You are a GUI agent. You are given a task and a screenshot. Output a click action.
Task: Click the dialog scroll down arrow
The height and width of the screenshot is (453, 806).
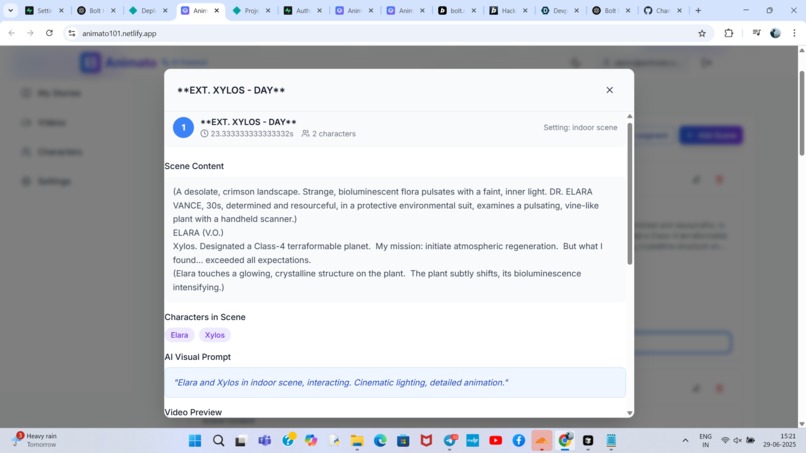630,413
